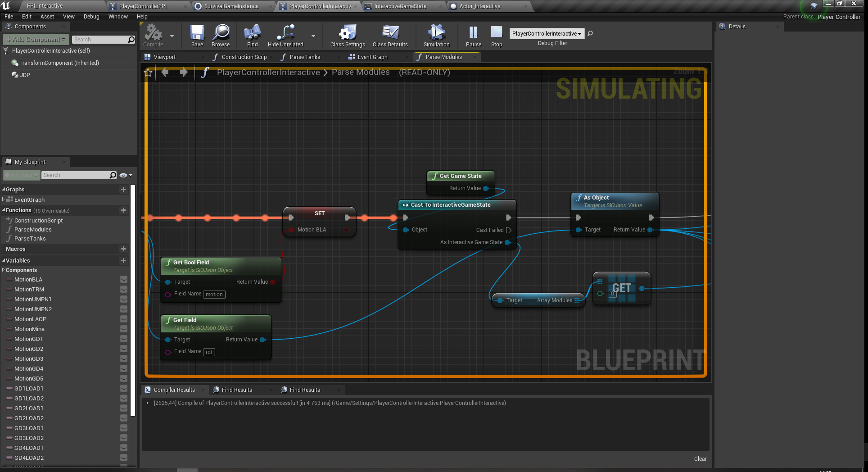Toggle MotionTRM variable visibility
Viewport: 868px width, 472px height.
coord(124,290)
